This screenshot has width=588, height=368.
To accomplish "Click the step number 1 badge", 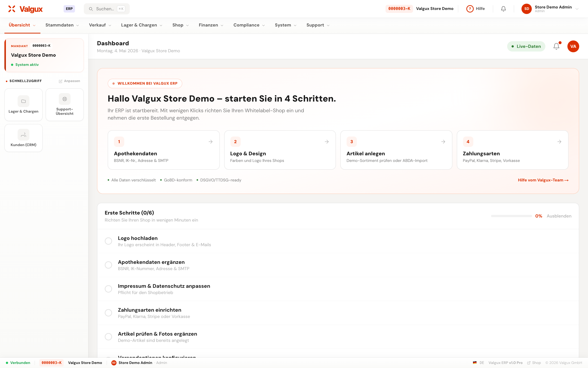I will [119, 142].
